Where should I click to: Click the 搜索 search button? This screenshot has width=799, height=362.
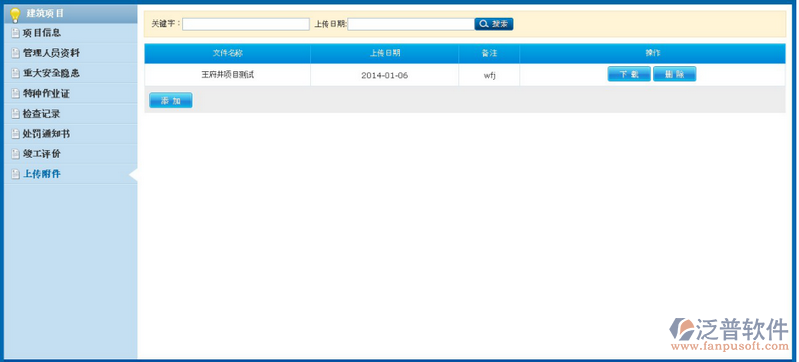(x=494, y=24)
